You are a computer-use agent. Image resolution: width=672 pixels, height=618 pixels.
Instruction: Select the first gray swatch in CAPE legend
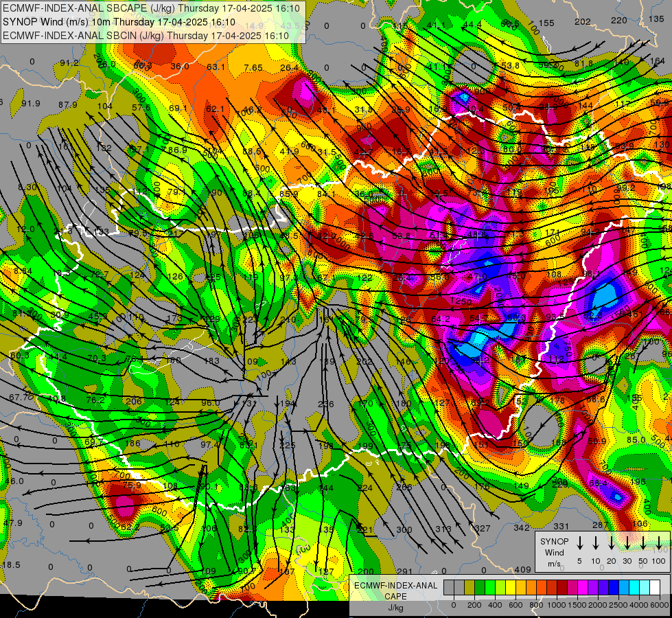point(449,587)
